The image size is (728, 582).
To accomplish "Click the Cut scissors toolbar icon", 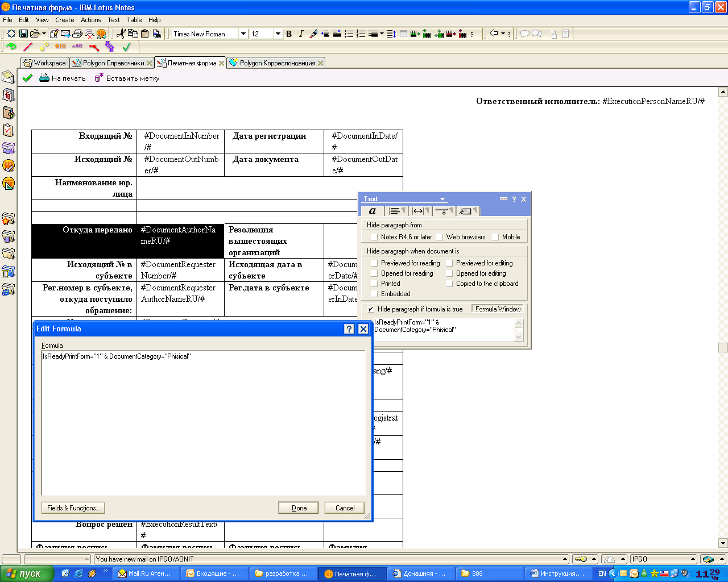I will click(x=121, y=34).
